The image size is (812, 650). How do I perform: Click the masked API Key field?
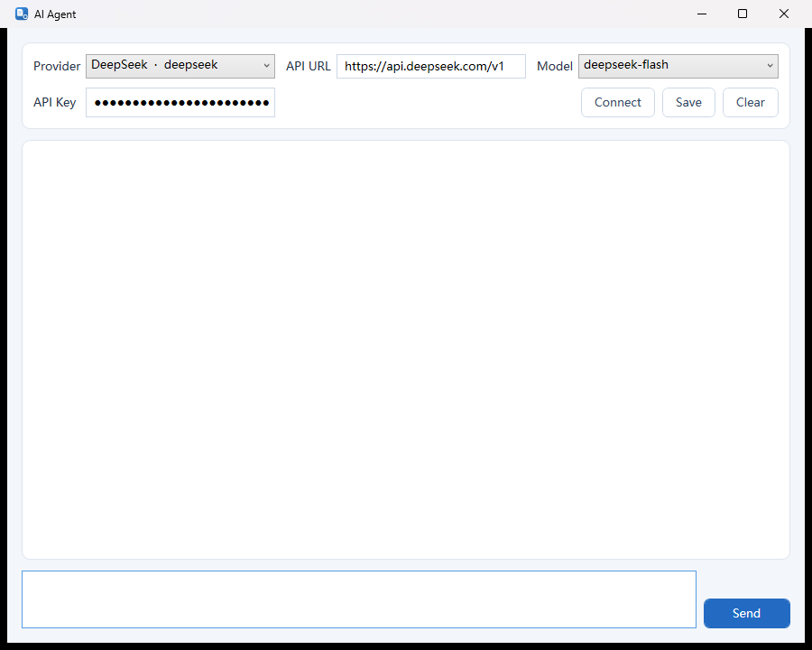tap(180, 102)
